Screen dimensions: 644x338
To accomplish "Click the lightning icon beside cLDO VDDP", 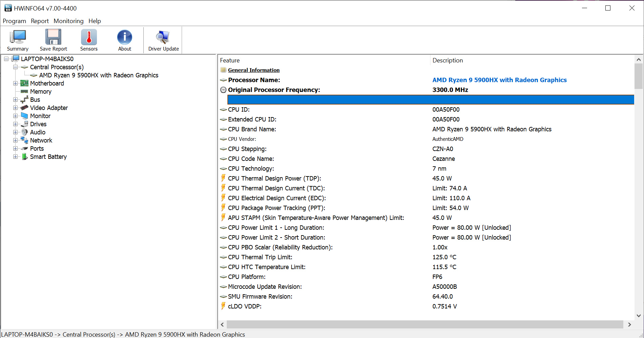I will pyautogui.click(x=223, y=306).
